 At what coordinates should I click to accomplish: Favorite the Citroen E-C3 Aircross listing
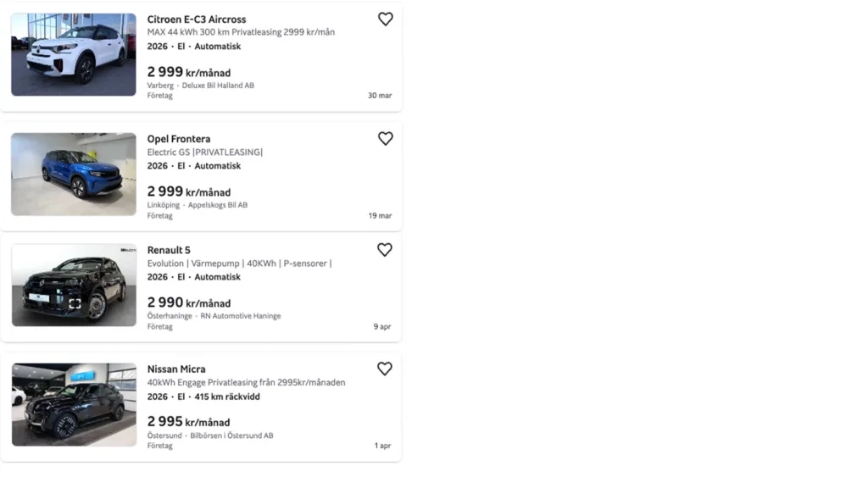(385, 19)
